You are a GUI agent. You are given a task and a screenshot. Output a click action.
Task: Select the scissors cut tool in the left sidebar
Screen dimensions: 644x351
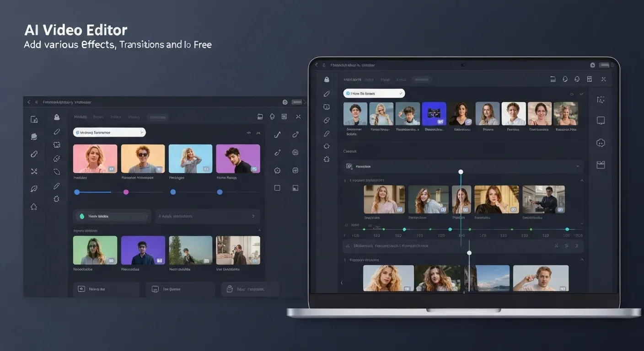pos(34,171)
